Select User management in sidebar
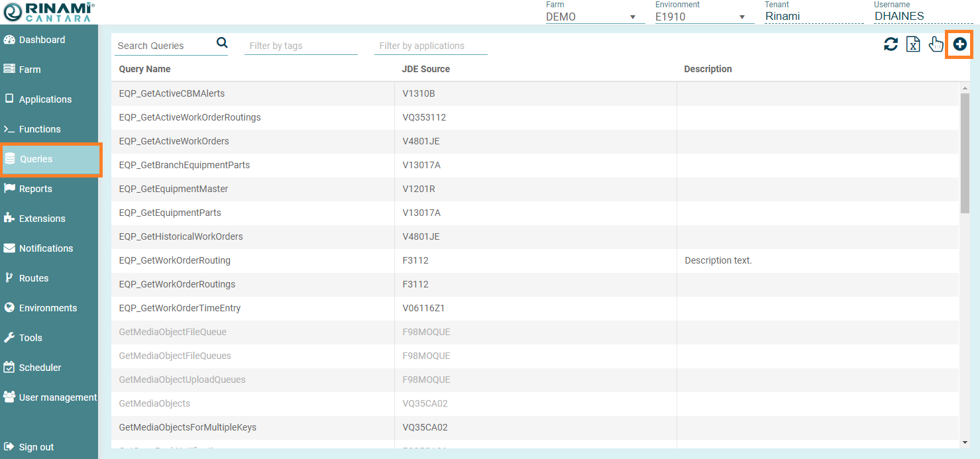The width and height of the screenshot is (980, 459). (58, 397)
